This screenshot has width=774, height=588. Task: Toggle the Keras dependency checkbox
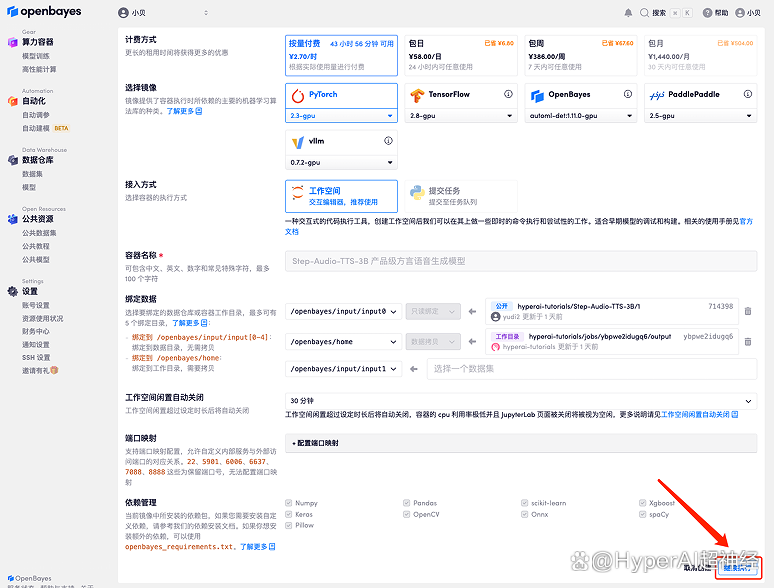[x=288, y=514]
